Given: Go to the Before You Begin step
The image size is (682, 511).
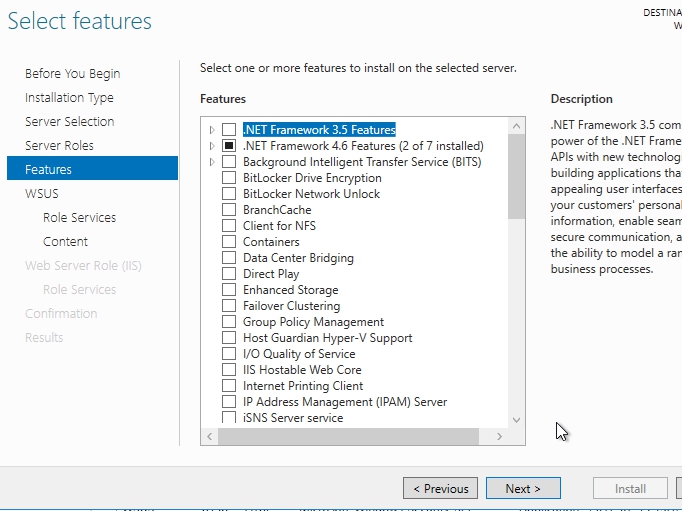Looking at the screenshot, I should [x=72, y=74].
